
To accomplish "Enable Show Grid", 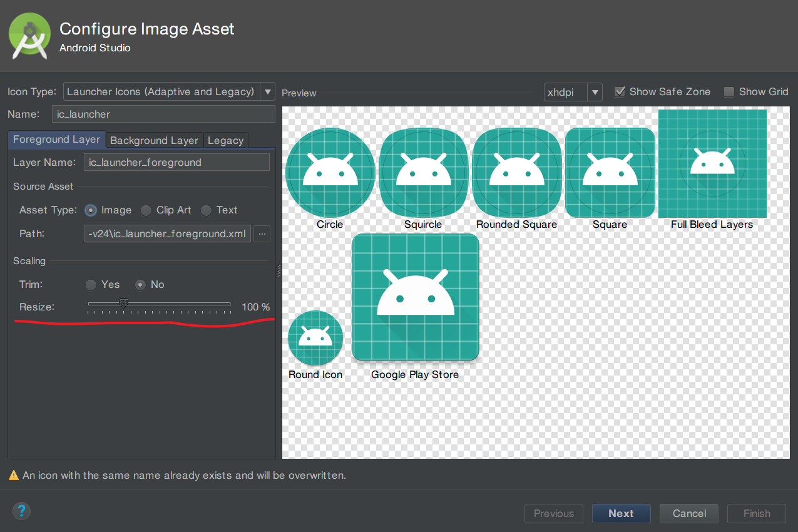I will pyautogui.click(x=729, y=91).
